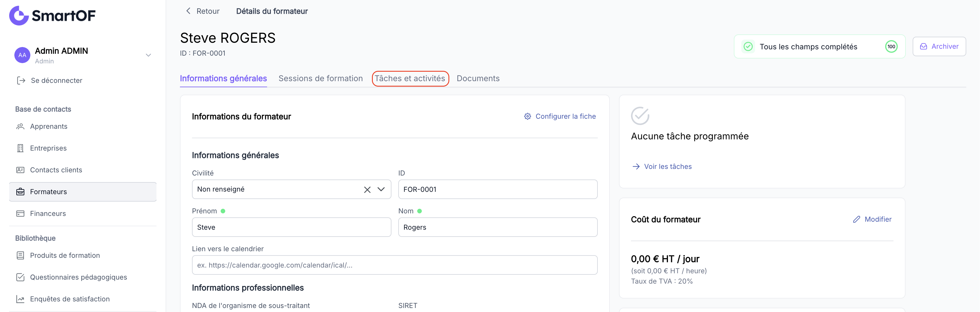Click the Contacts clients card icon
This screenshot has height=312, width=980.
pos(20,170)
